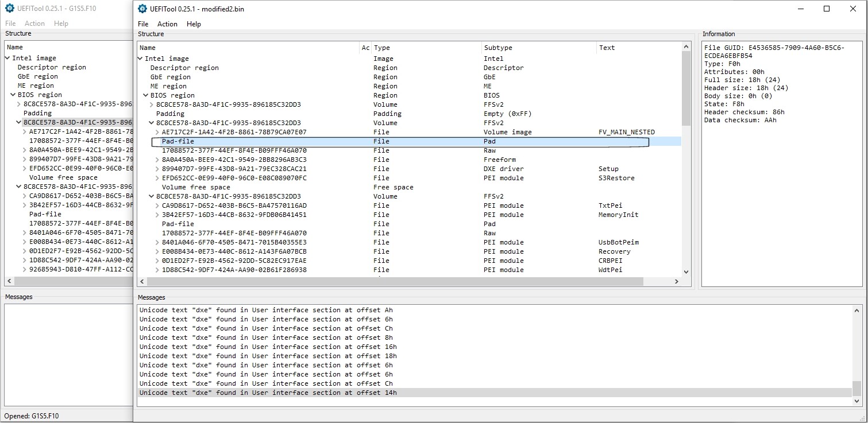Open File menu in G1S5.F10 window
Viewport: 868px width, 423px height.
point(10,24)
